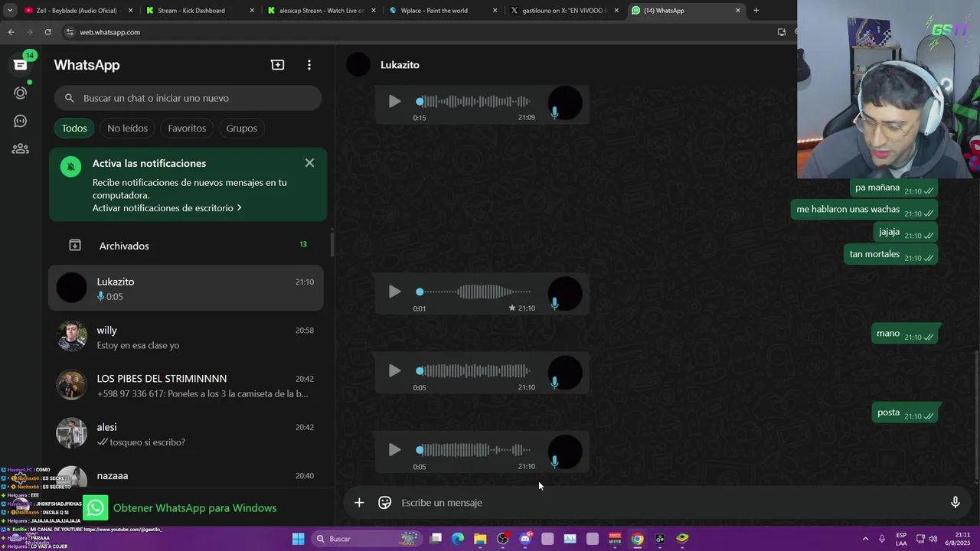Open a new browser tab
980x551 pixels.
(x=756, y=11)
